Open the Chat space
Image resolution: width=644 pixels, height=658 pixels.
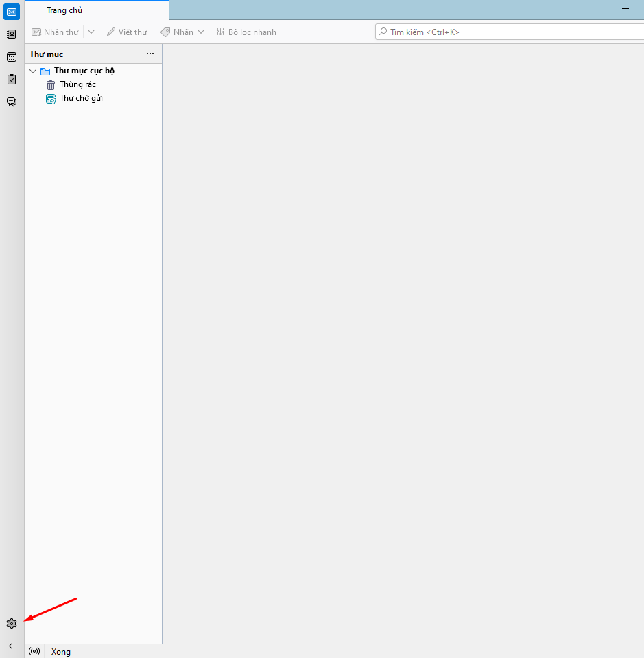(x=12, y=102)
